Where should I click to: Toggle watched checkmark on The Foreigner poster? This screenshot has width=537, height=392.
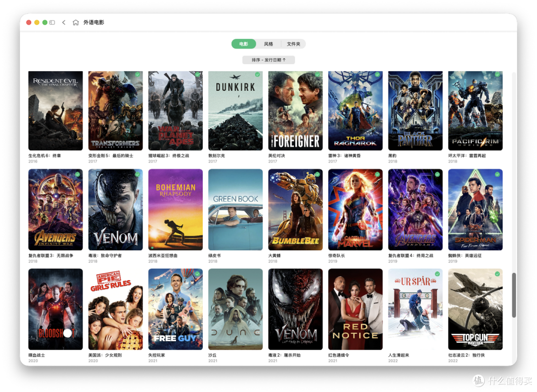pos(317,74)
